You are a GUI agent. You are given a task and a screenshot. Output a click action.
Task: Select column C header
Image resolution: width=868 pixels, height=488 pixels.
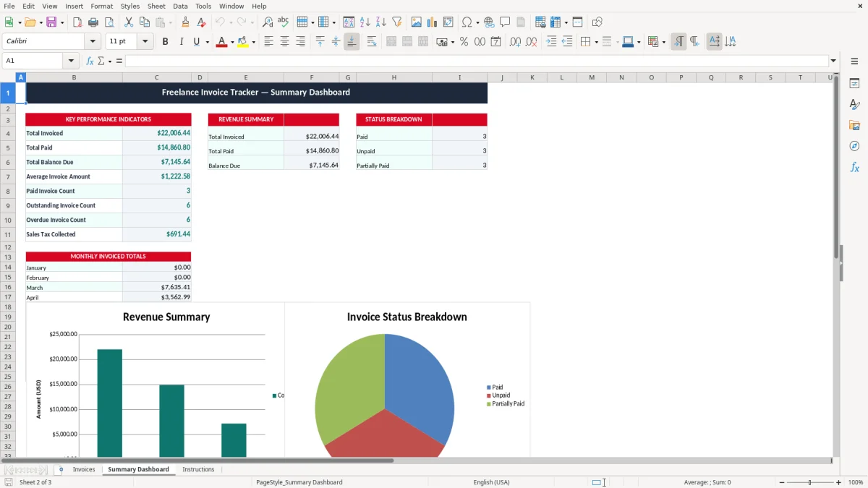pos(156,77)
